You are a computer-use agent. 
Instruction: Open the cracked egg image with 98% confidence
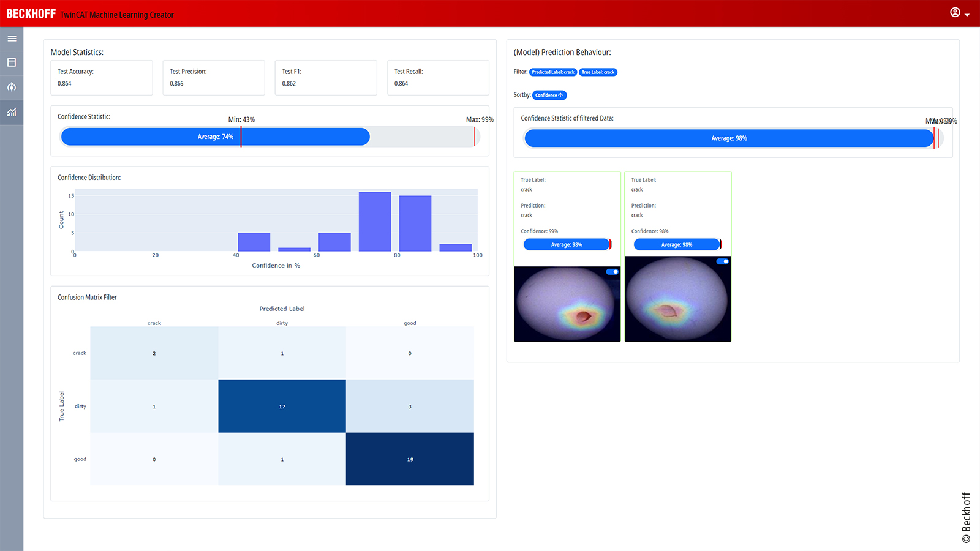pyautogui.click(x=677, y=300)
